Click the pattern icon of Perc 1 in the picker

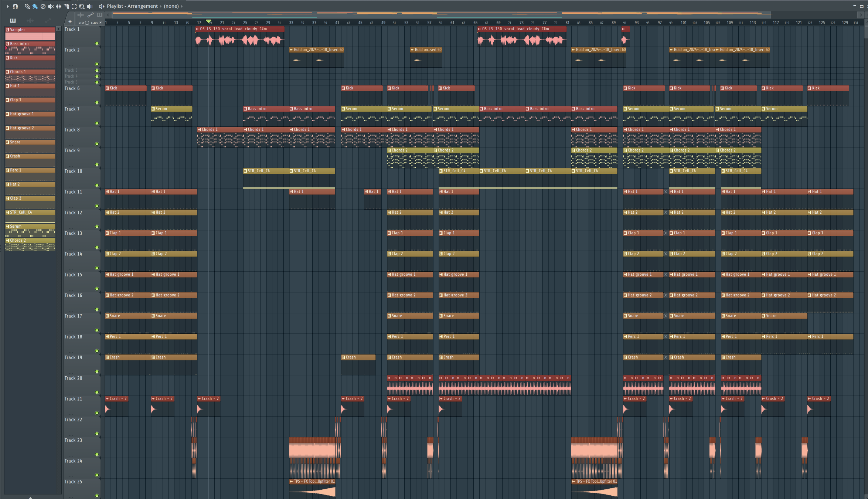(x=7, y=170)
